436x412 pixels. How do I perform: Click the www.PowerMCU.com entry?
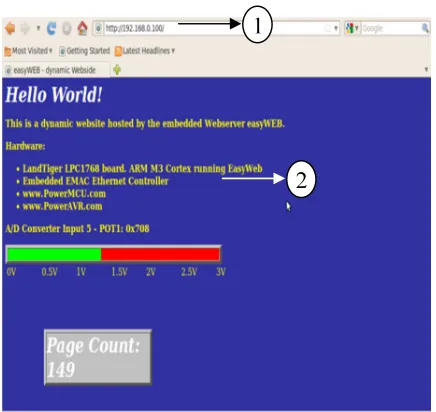64,194
